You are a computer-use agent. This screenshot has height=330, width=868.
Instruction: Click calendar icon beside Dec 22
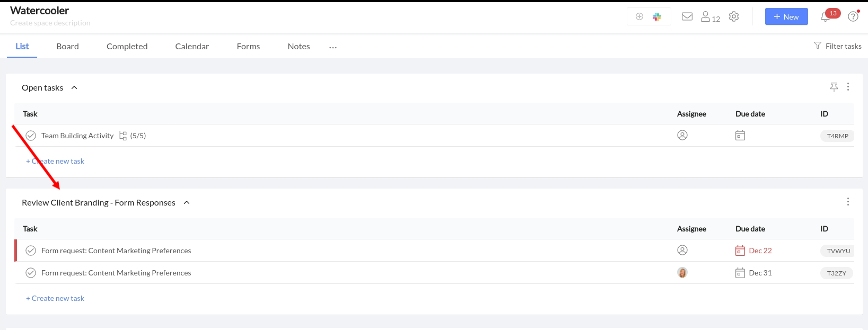740,251
